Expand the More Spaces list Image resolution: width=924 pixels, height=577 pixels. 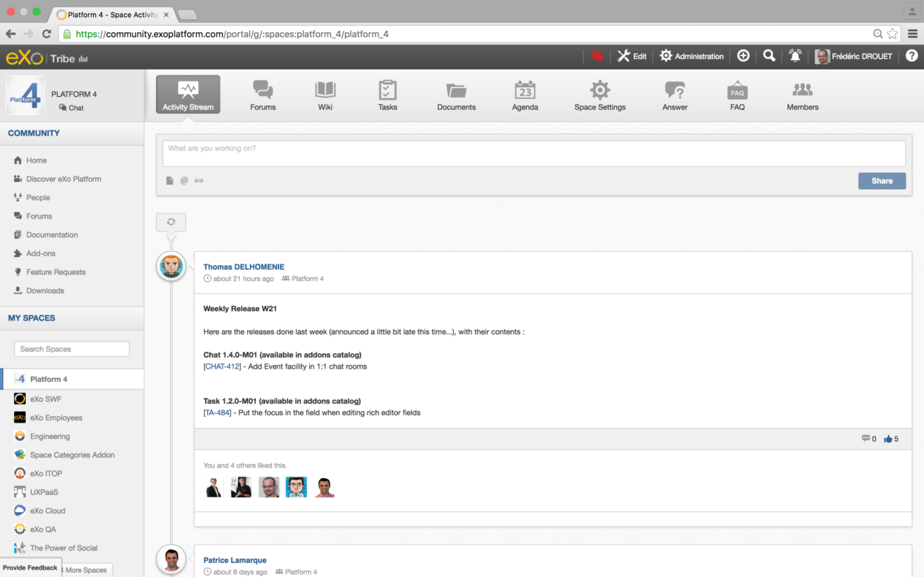point(86,570)
